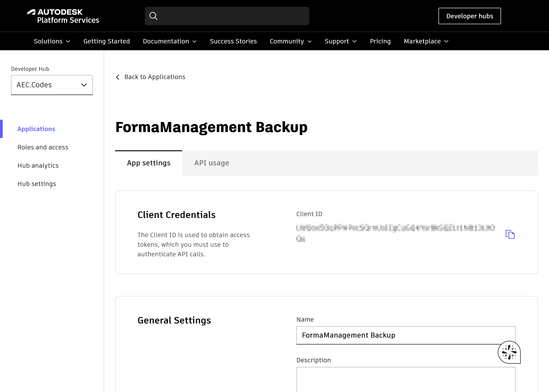
Task: Select the blurred Client ID value
Action: pyautogui.click(x=395, y=233)
